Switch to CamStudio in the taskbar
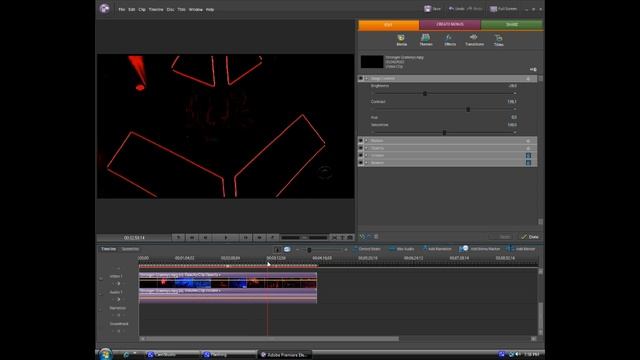The height and width of the screenshot is (360, 640). point(173,355)
